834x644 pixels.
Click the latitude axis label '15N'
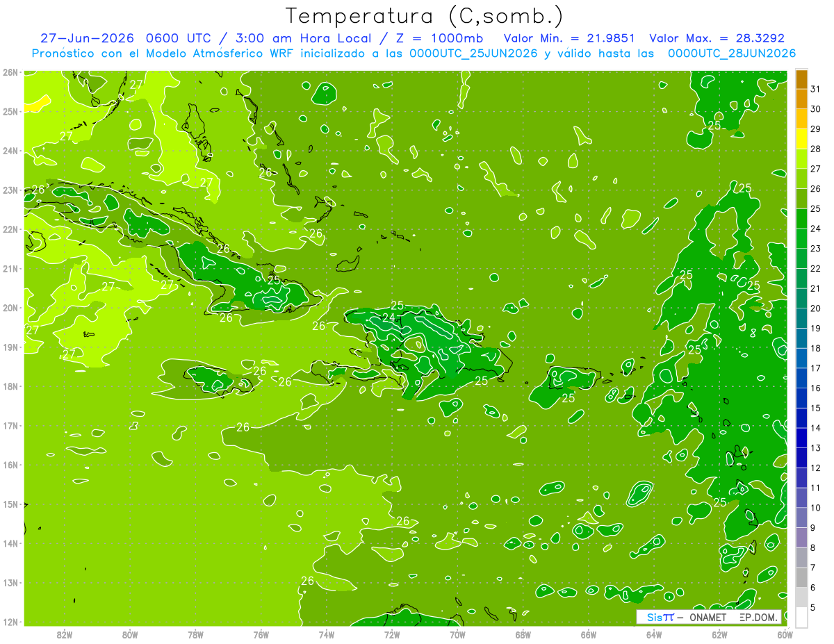tap(10, 504)
